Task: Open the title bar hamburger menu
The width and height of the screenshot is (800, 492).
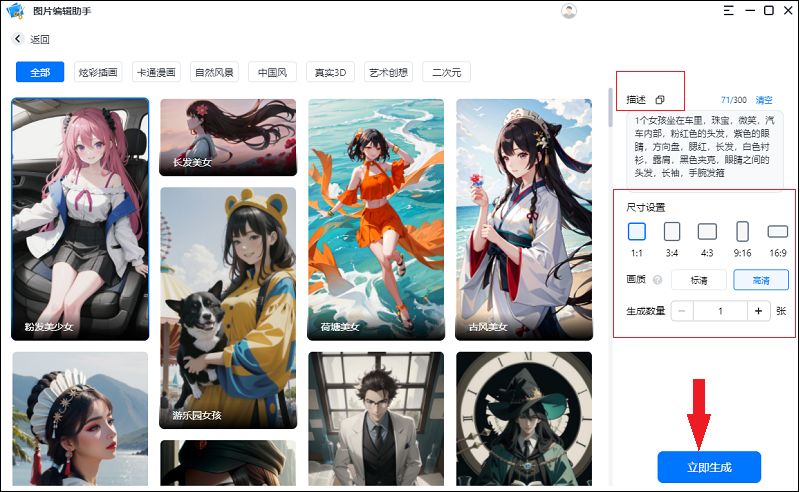Action: click(729, 11)
